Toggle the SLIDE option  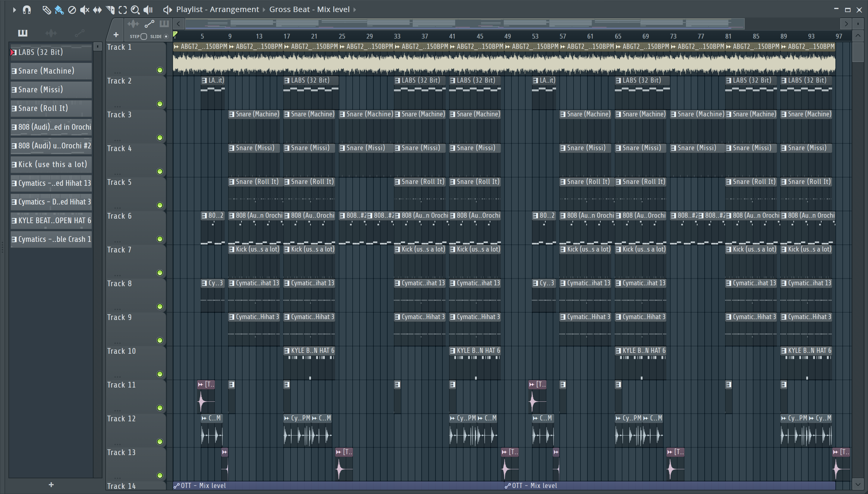point(166,36)
